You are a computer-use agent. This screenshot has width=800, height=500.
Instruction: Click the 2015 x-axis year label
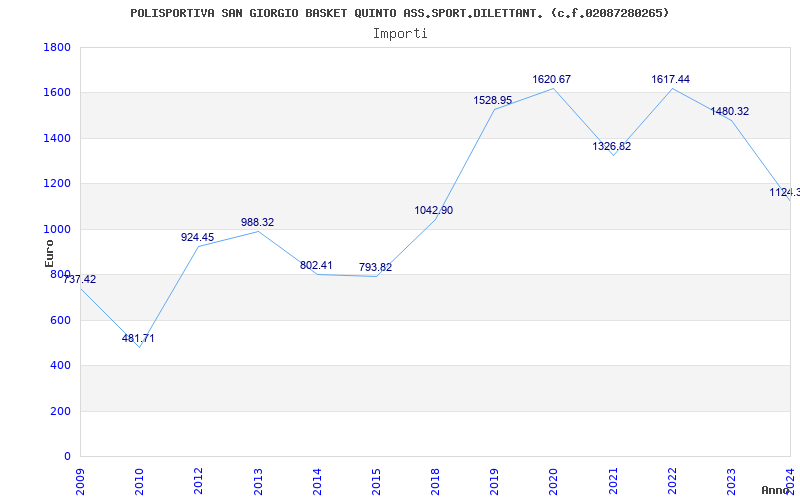pyautogui.click(x=377, y=481)
